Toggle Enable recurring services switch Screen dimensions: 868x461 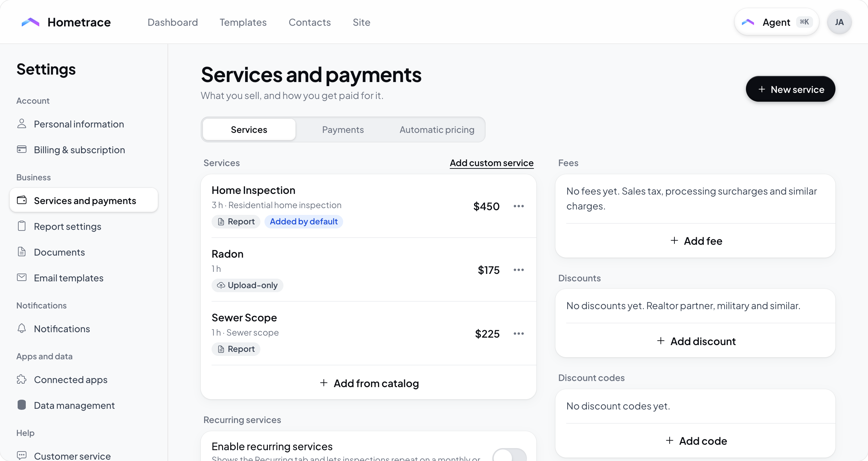(x=509, y=454)
